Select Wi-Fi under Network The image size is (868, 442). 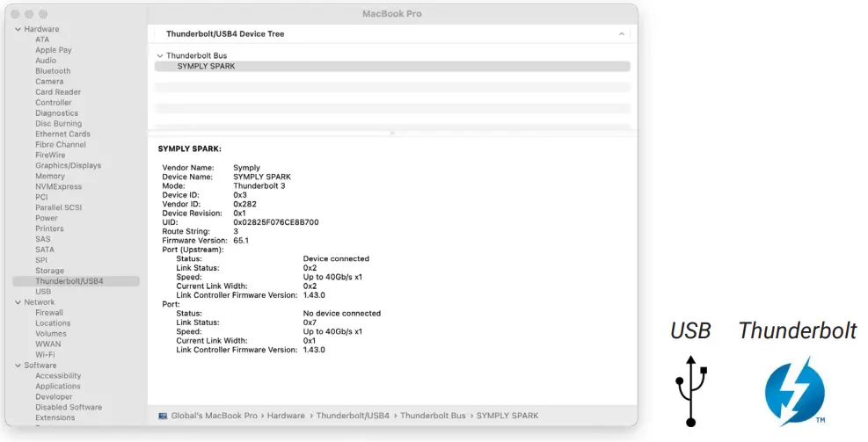coord(46,355)
